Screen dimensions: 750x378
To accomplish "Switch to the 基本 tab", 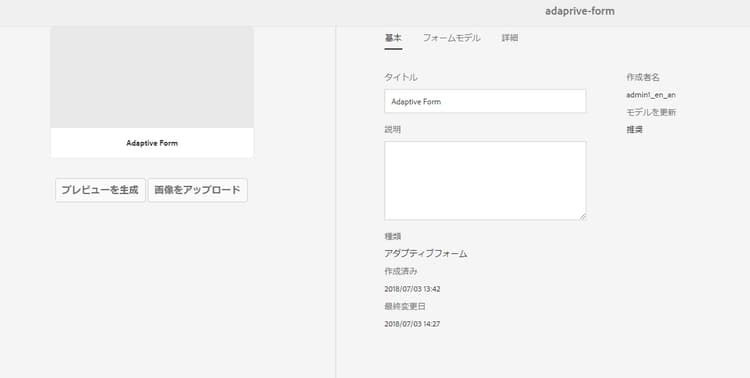I will point(393,38).
